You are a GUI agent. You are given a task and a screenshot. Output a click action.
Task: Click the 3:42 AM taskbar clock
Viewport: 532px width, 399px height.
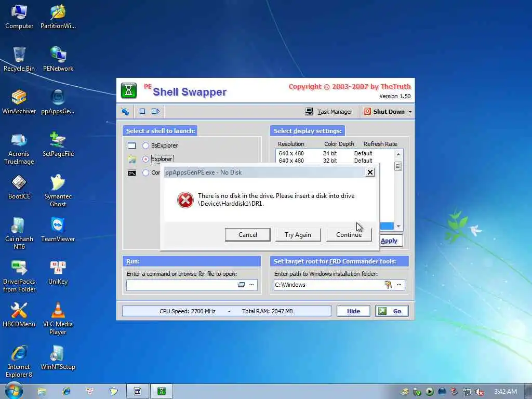(505, 392)
